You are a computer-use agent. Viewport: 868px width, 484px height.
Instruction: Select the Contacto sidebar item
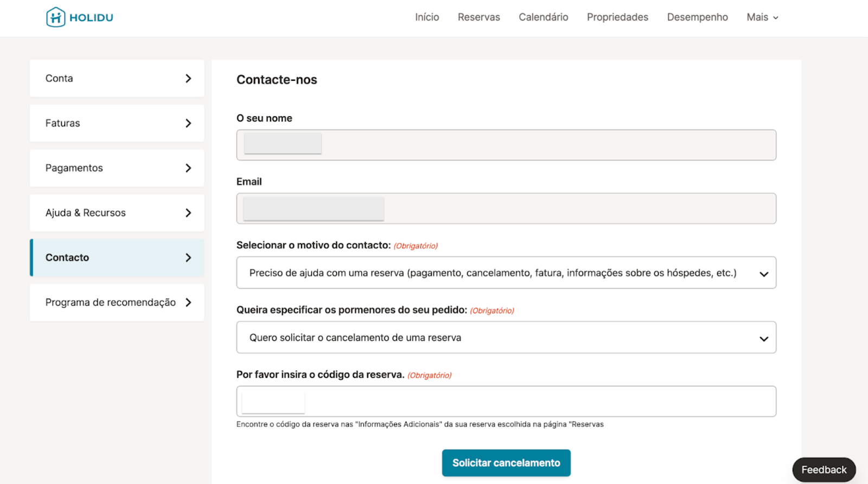117,257
